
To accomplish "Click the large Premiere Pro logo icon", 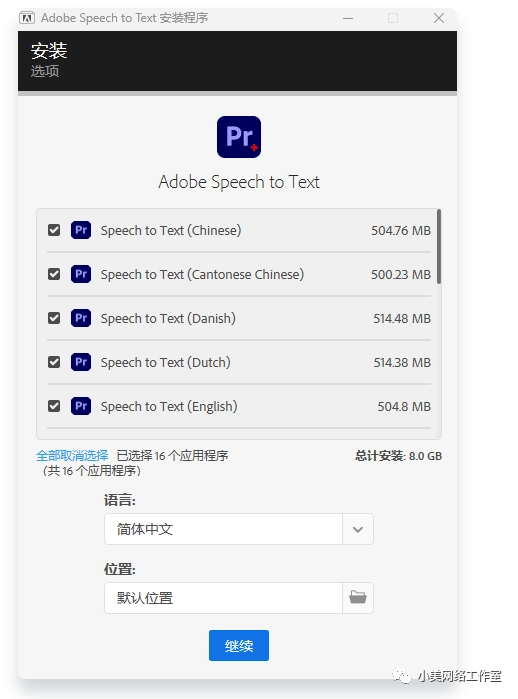I will [239, 137].
